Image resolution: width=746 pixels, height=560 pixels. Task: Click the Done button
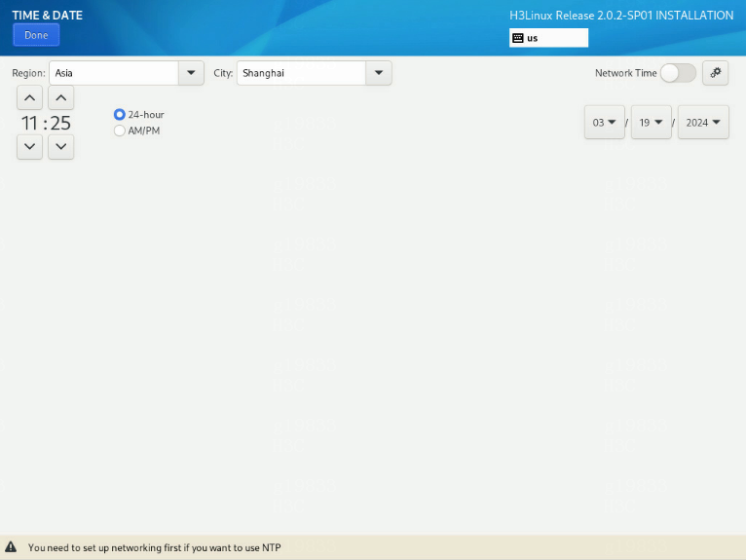[x=36, y=35]
